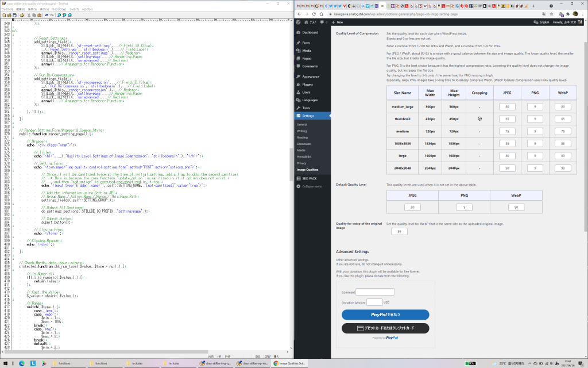Open Tools in WordPress sidebar
Viewport: 588px width, 368px height.
pyautogui.click(x=306, y=108)
